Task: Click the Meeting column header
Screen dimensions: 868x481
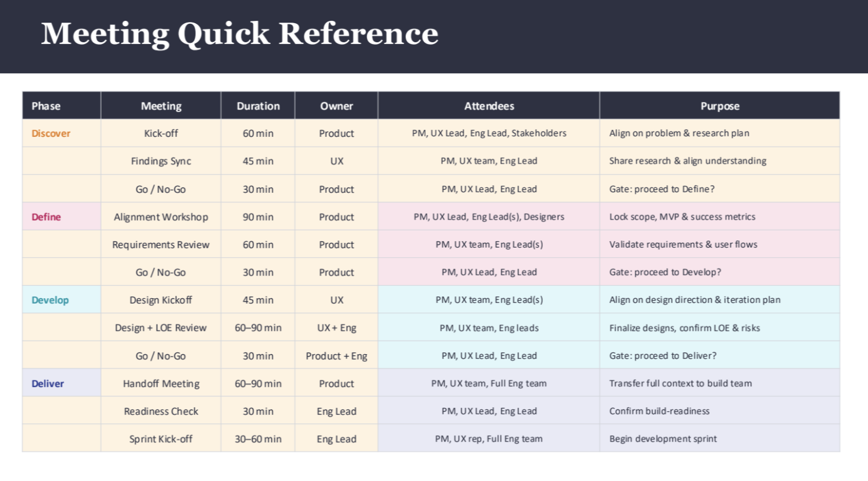Action: (x=161, y=105)
